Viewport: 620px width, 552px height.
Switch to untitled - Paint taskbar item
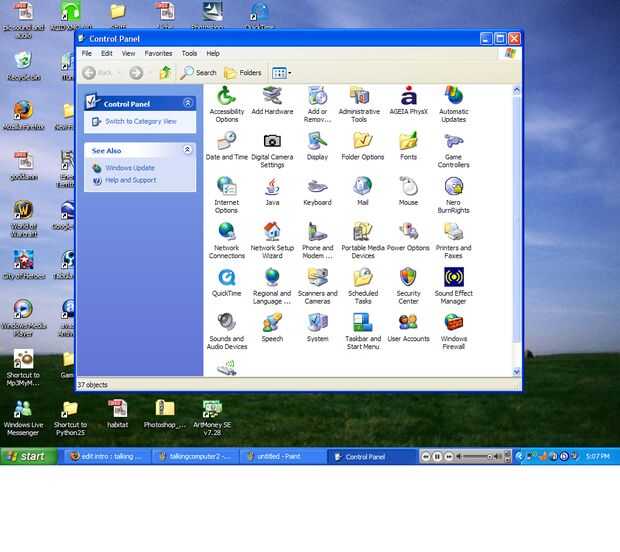pos(281,457)
